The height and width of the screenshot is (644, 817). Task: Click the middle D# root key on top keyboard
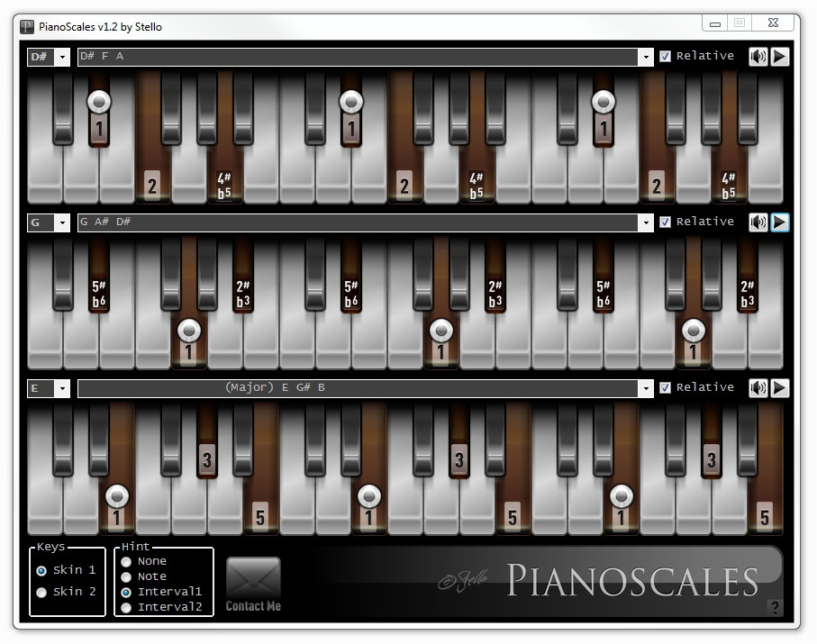pos(351,109)
